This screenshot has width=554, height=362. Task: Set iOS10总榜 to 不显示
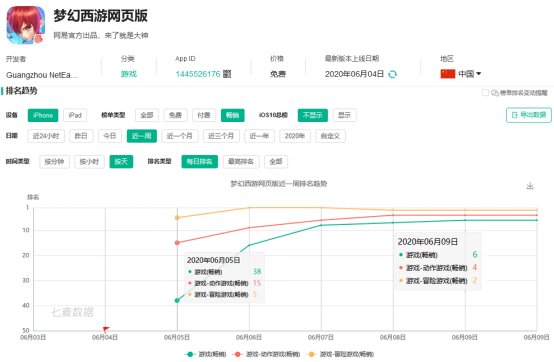tap(312, 115)
